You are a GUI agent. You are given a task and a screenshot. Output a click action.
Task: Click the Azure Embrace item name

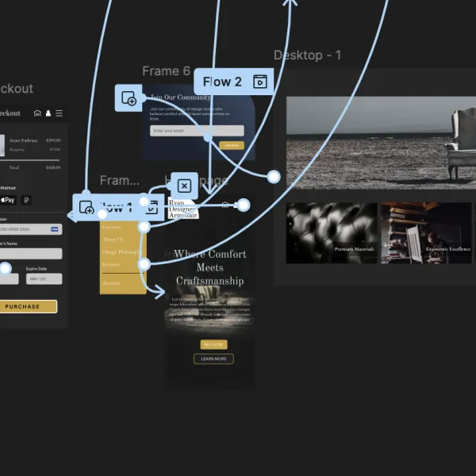point(23,140)
